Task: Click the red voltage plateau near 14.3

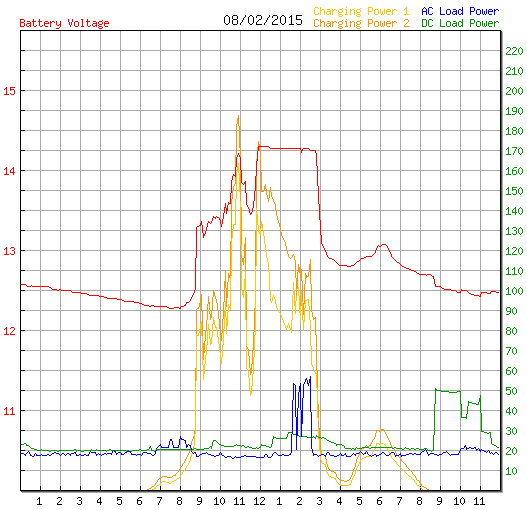Action: pos(286,148)
